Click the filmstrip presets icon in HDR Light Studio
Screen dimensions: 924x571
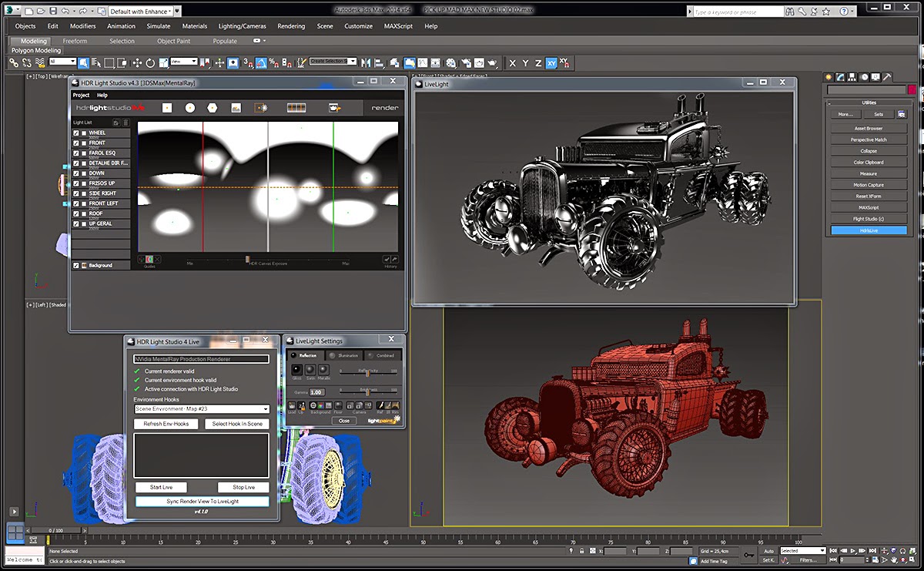click(296, 108)
